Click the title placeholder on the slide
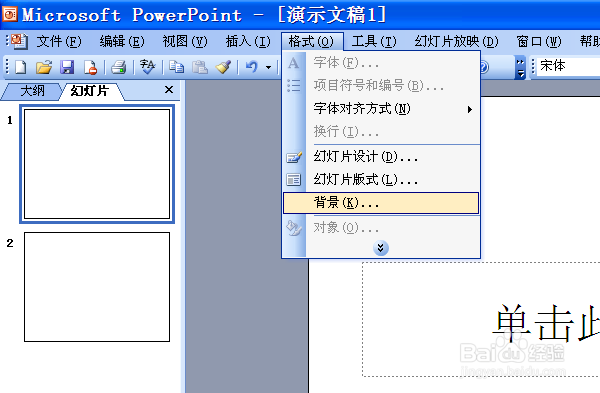 [481, 320]
